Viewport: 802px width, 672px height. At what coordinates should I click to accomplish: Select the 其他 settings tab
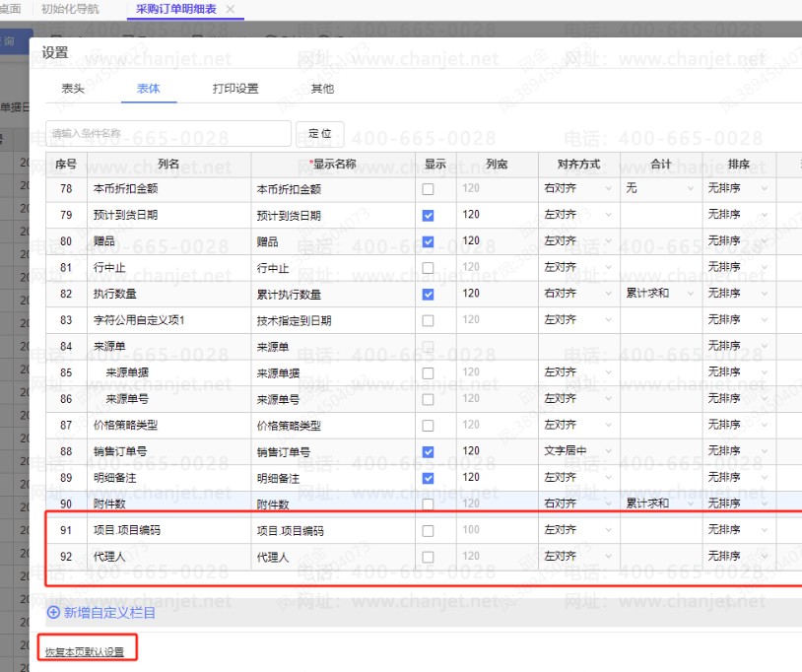coord(322,89)
